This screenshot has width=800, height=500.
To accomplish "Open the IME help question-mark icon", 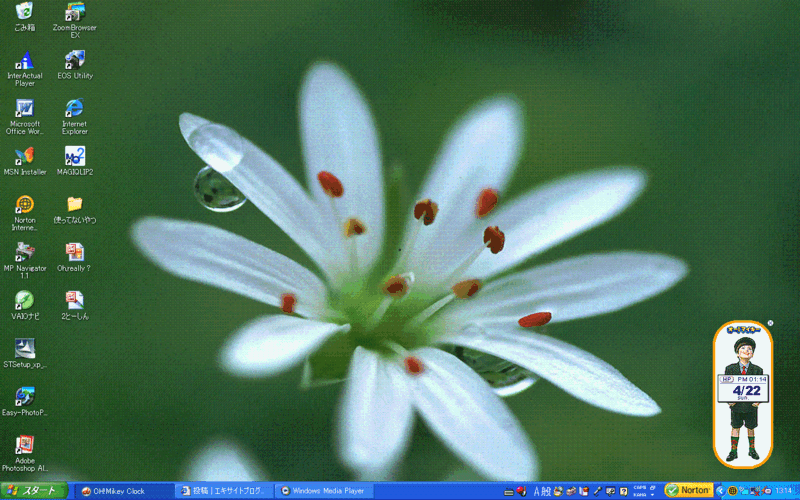I will [623, 491].
